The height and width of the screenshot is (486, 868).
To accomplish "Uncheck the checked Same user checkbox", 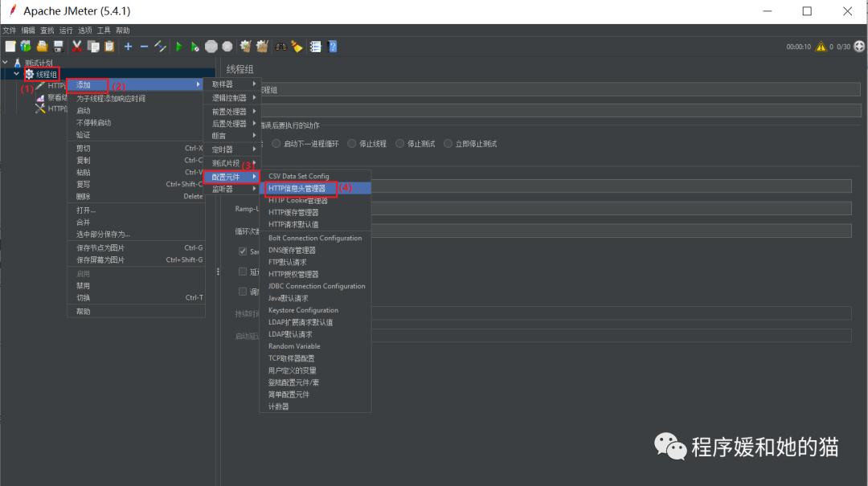I will coord(243,251).
